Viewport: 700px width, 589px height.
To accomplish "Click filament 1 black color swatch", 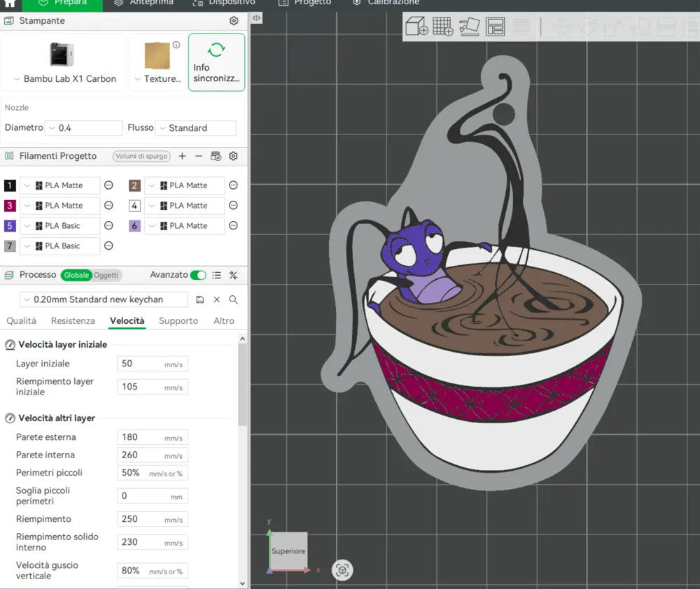I will click(x=10, y=185).
